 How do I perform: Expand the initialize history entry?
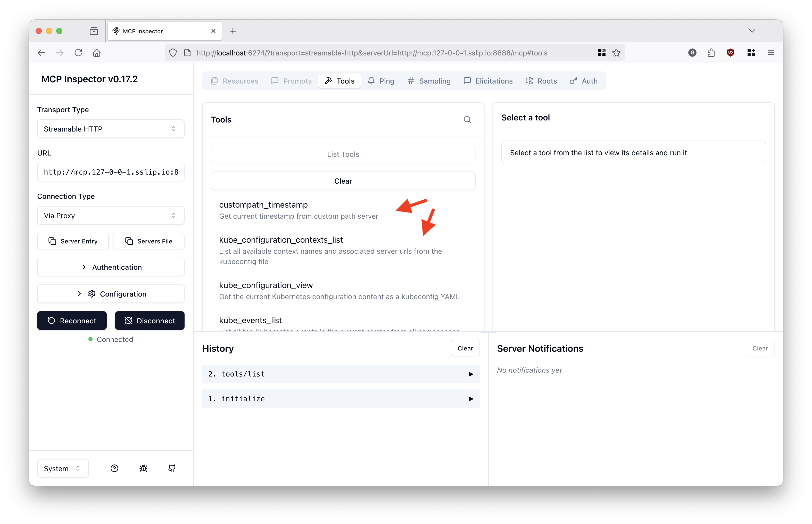[341, 399]
